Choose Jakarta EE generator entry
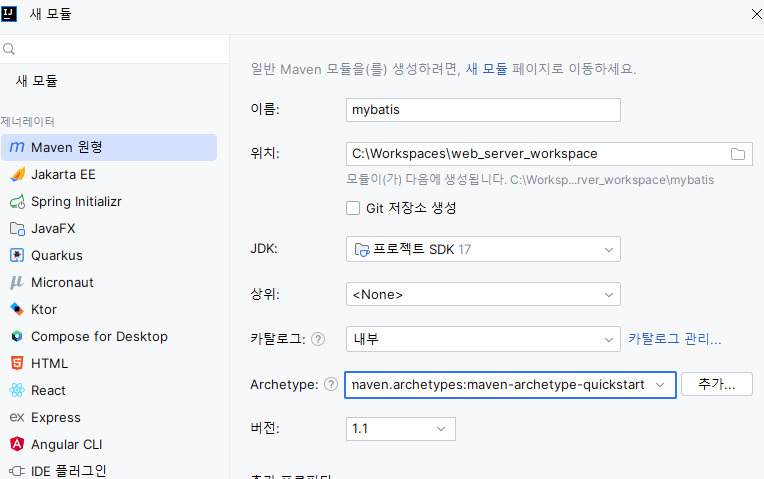764x479 pixels. click(x=109, y=174)
